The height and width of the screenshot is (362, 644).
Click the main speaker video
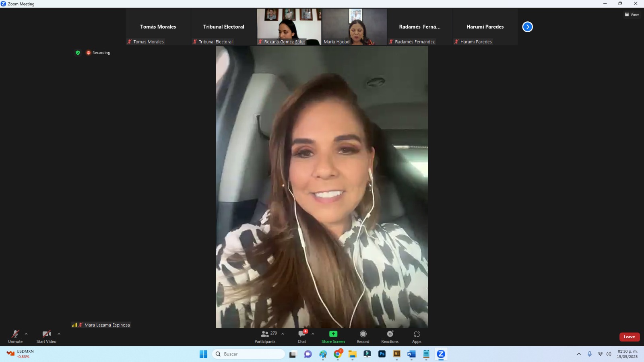[x=322, y=187]
